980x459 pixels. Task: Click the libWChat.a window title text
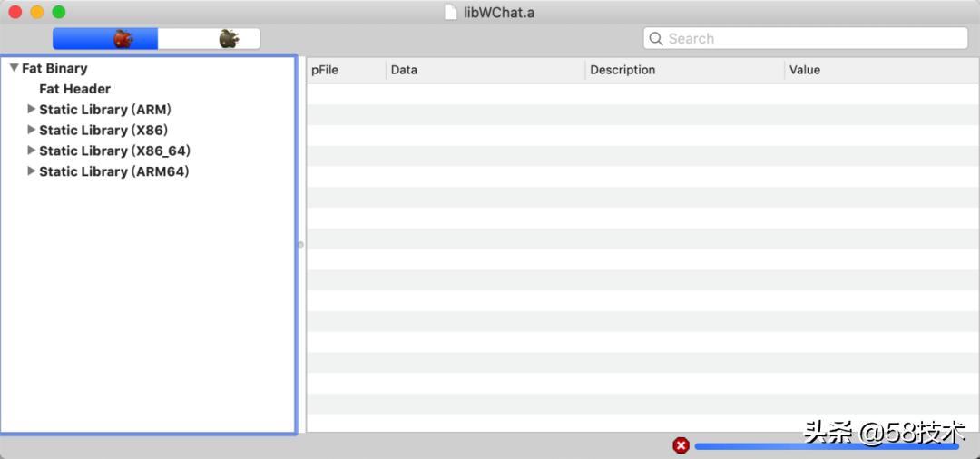pyautogui.click(x=499, y=13)
